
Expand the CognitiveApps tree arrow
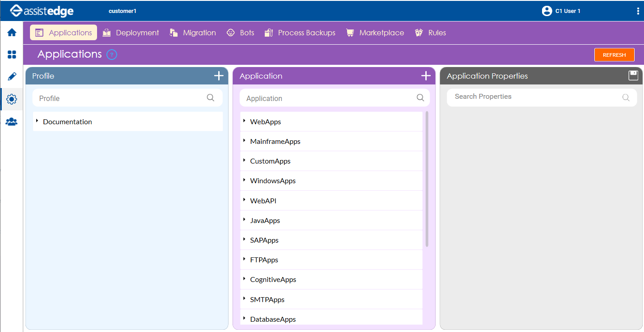tap(244, 279)
